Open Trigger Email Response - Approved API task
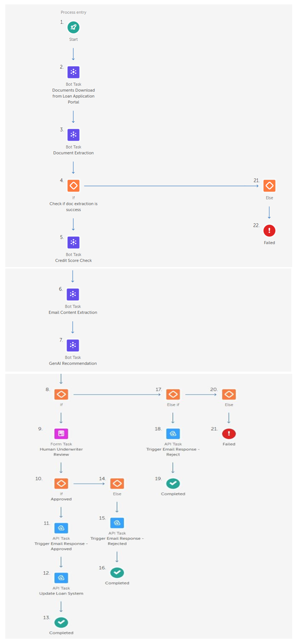This screenshot has height=644, width=298. [x=61, y=528]
